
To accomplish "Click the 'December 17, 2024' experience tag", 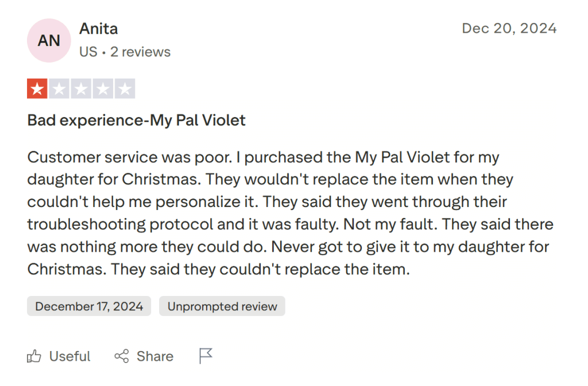I will pos(89,306).
